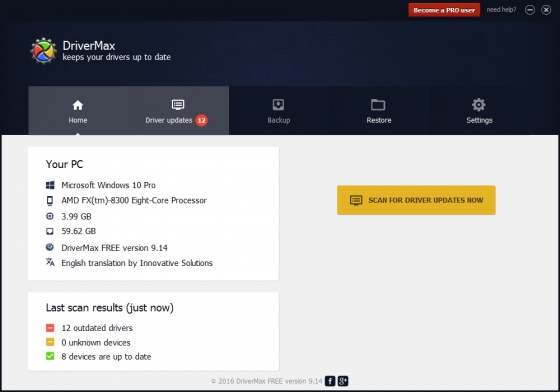
Task: Click the DriverMax gear logo icon
Action: [44, 51]
